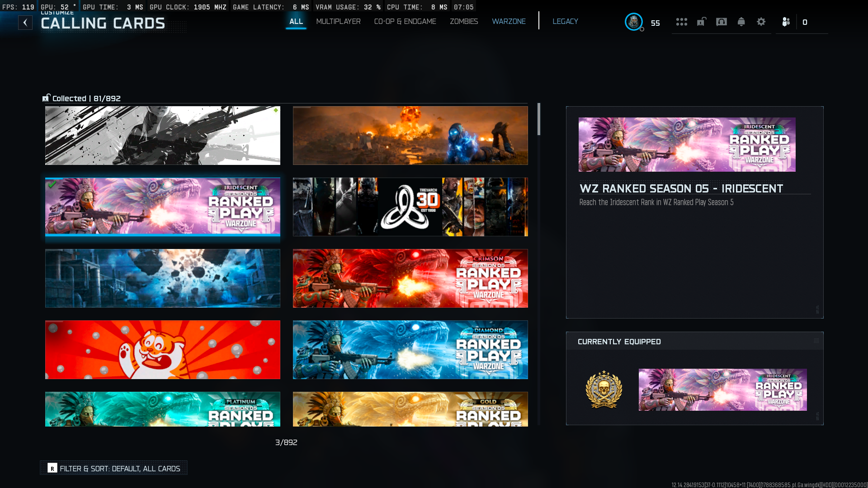This screenshot has height=488, width=868.
Task: Click the calling card list scrollbar thumb
Action: 538,119
